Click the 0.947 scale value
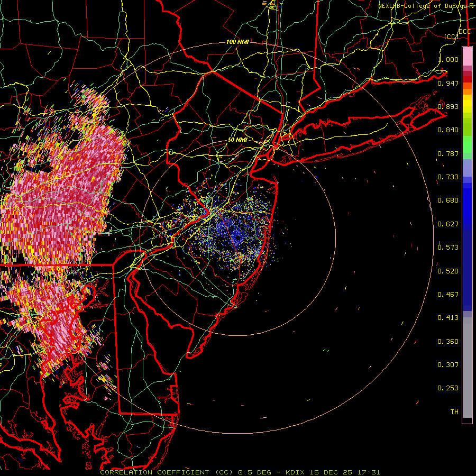The width and height of the screenshot is (476, 476). click(x=448, y=83)
